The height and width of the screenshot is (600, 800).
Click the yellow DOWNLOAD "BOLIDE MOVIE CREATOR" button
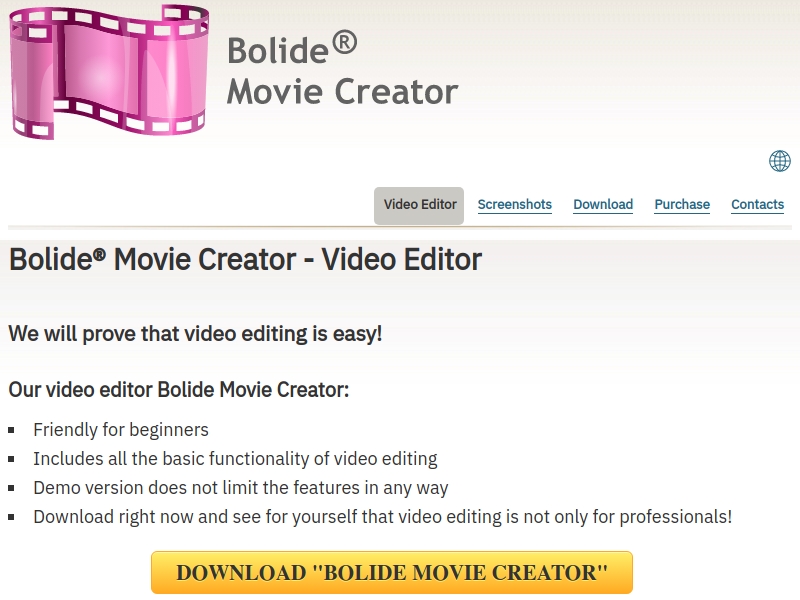[x=392, y=572]
